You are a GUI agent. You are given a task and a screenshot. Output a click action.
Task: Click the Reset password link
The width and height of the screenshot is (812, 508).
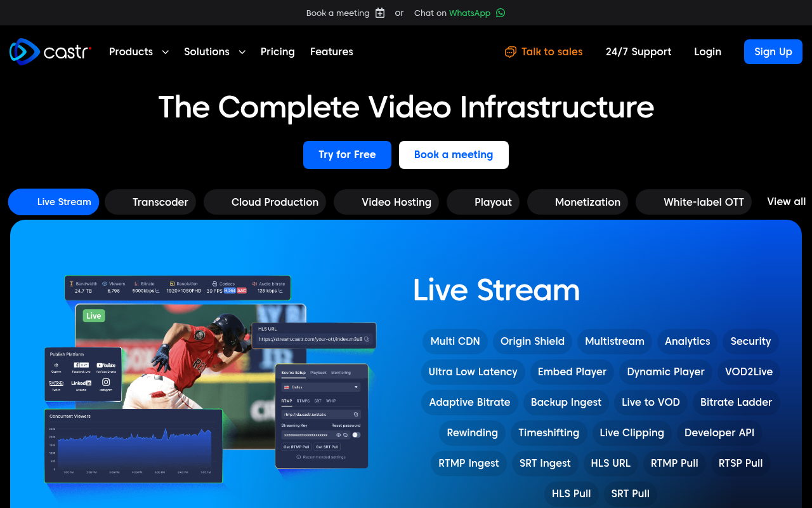(x=346, y=425)
